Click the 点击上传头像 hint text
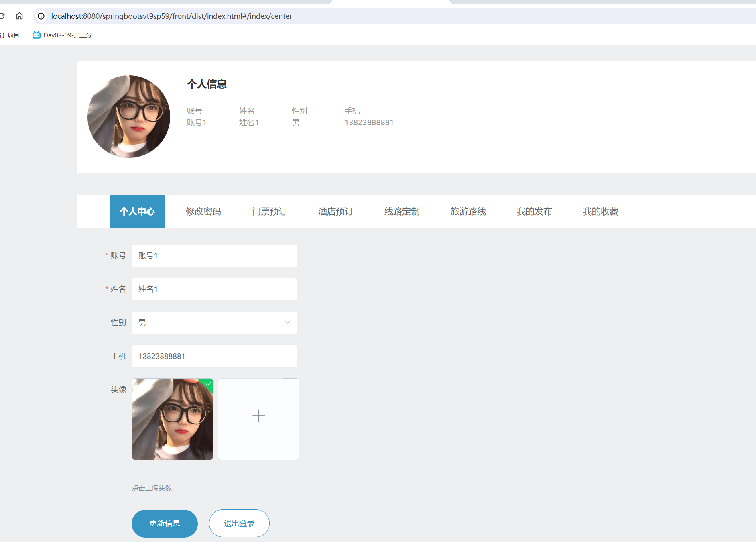This screenshot has width=756, height=542. point(152,488)
